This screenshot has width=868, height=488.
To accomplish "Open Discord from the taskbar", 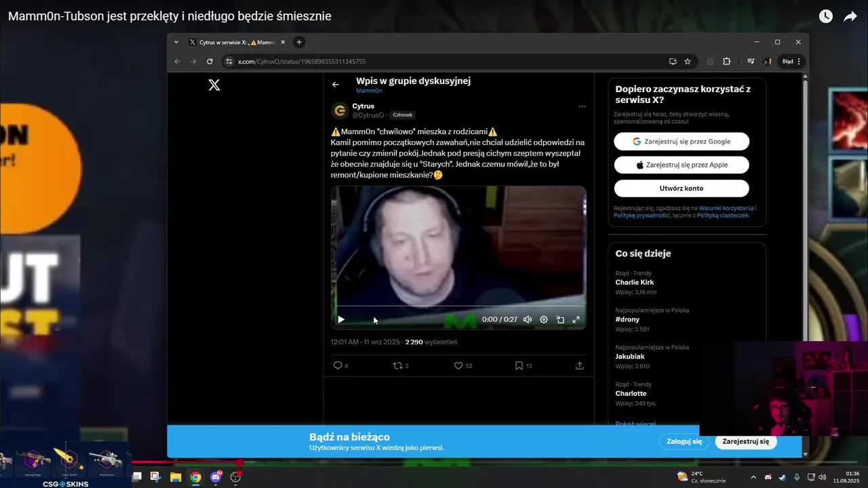I will click(x=216, y=477).
